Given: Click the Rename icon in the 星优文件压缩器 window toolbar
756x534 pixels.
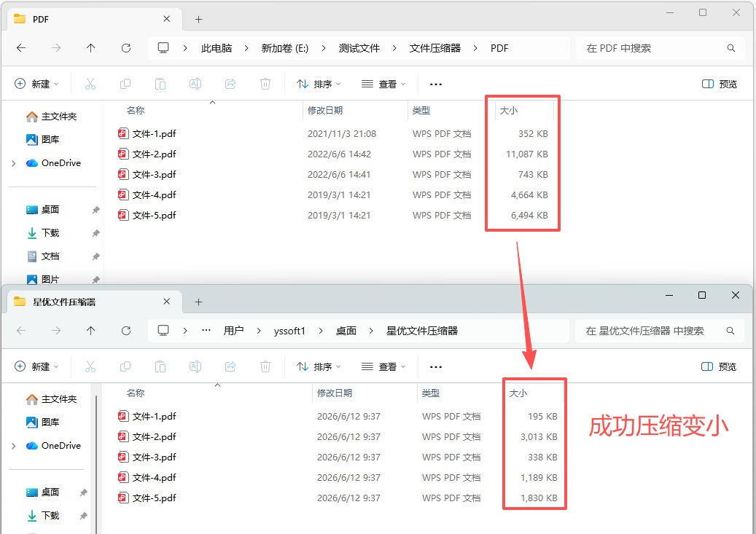Looking at the screenshot, I should (x=195, y=366).
